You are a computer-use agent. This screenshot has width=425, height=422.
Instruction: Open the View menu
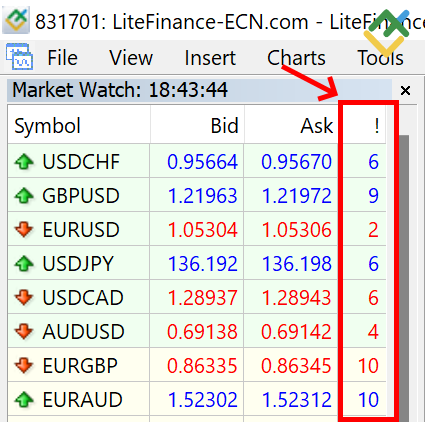tap(131, 58)
